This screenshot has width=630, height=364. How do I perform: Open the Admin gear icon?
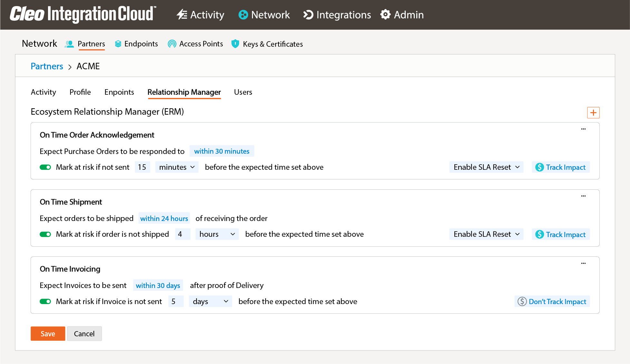point(385,14)
